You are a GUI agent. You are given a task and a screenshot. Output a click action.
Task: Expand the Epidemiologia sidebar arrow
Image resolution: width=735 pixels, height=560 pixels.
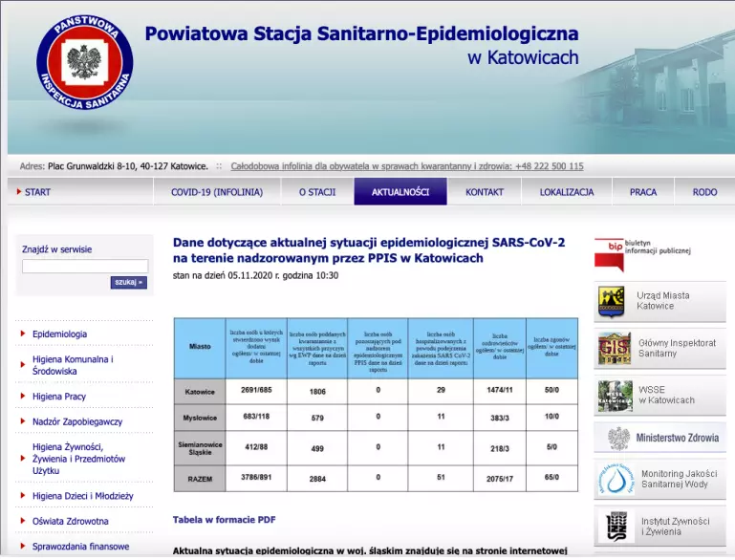tap(23, 334)
